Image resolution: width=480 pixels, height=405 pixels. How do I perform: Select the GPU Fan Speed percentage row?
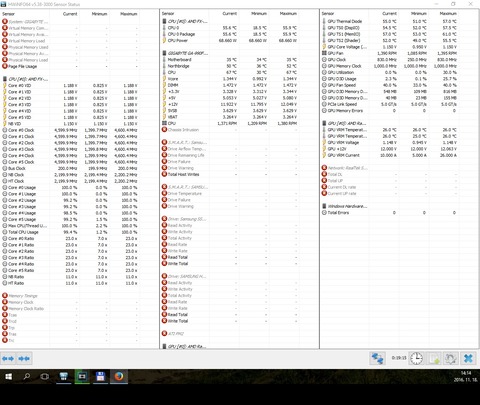point(390,85)
